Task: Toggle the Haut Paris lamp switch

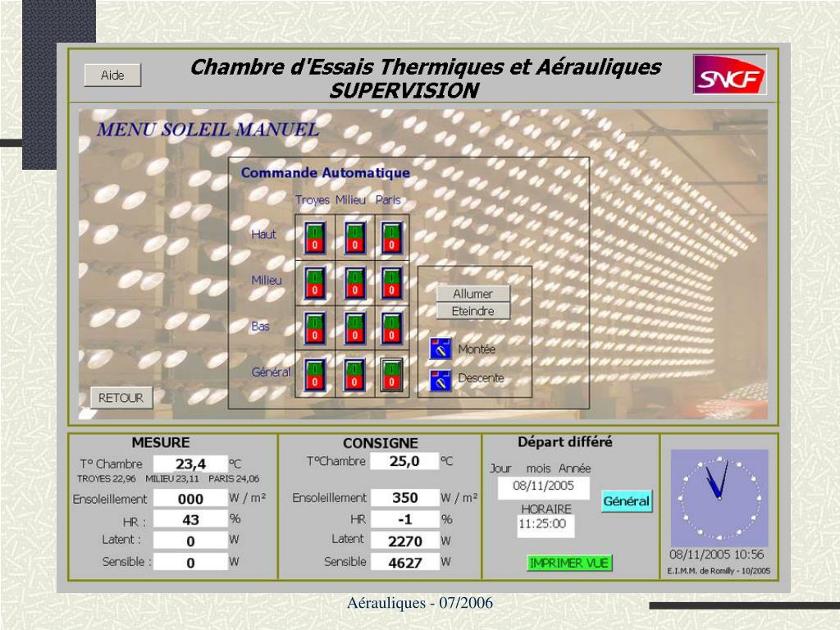Action: point(391,237)
